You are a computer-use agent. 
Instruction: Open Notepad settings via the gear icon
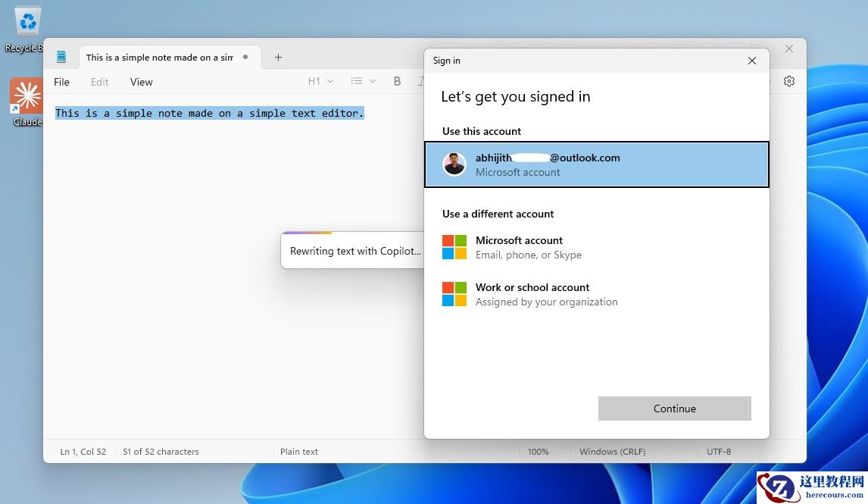(x=789, y=81)
